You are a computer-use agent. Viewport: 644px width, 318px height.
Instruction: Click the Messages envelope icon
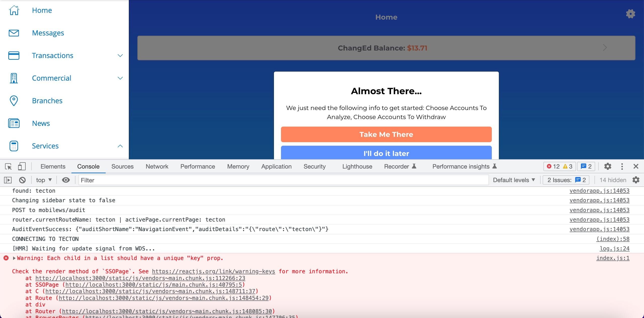point(14,33)
